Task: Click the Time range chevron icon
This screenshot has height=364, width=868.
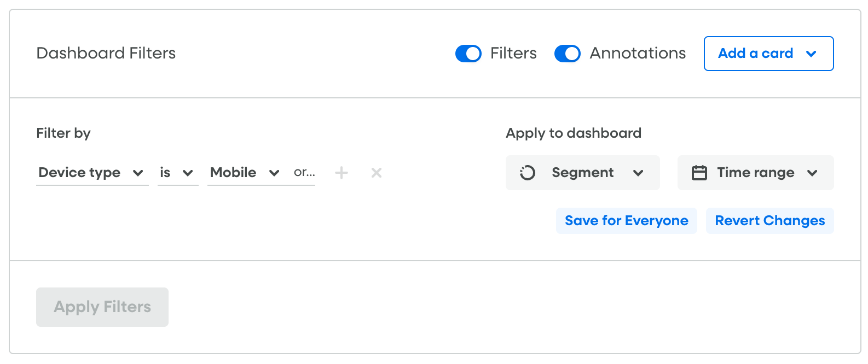Action: (813, 173)
